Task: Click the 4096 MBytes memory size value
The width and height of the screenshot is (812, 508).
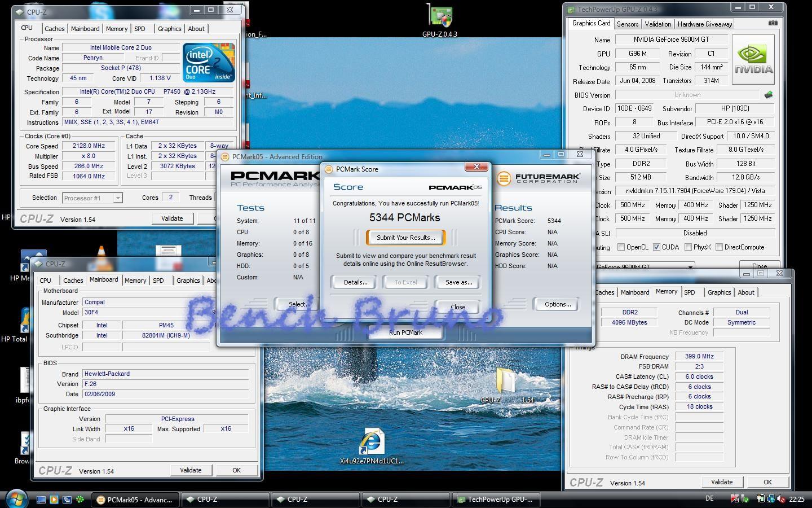Action: tap(629, 322)
